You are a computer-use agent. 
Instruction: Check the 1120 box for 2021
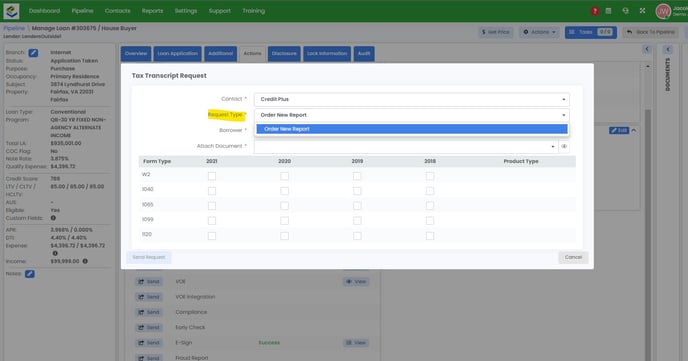pyautogui.click(x=212, y=236)
